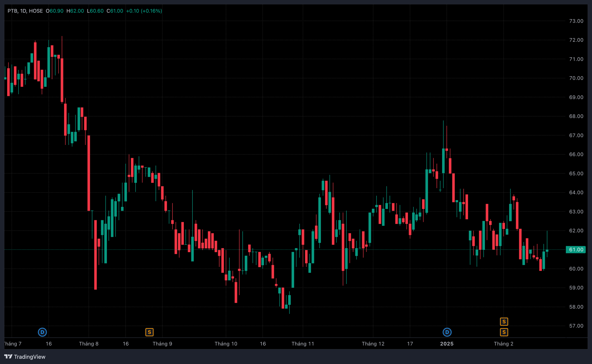Screen dimensions: 592x364
Task: Click the dividend D marker at 2025
Action: [x=447, y=332]
